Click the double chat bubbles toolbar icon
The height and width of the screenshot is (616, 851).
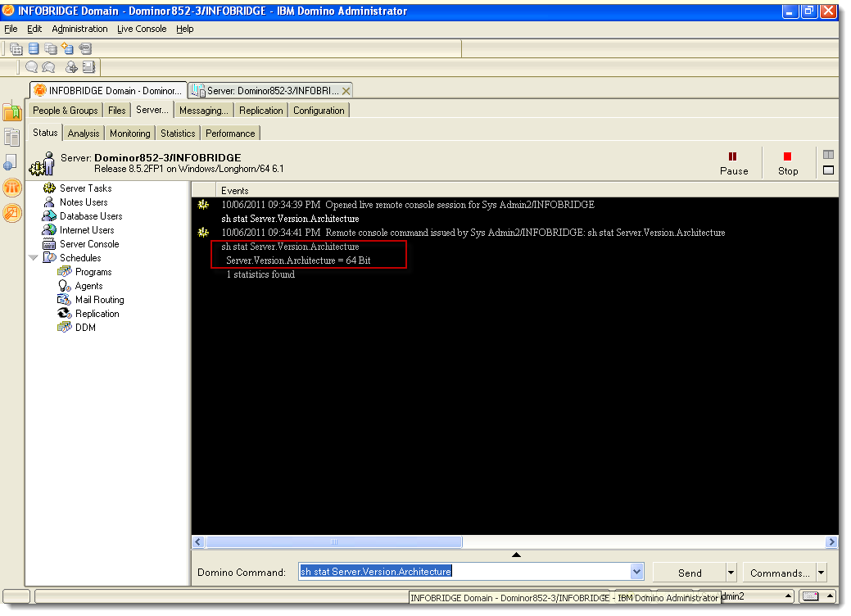click(48, 66)
